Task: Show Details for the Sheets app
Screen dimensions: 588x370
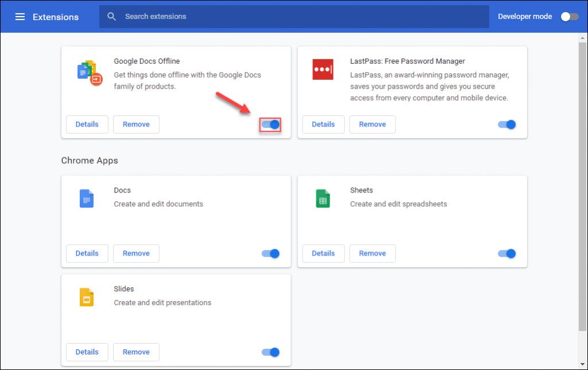Action: coord(323,254)
